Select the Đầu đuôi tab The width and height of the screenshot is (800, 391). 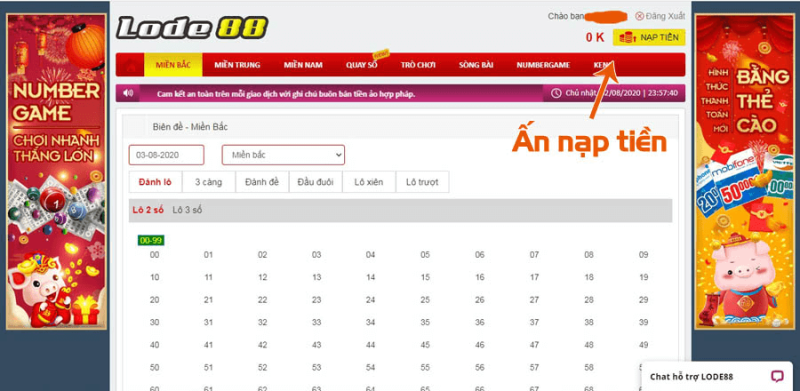coord(316,182)
